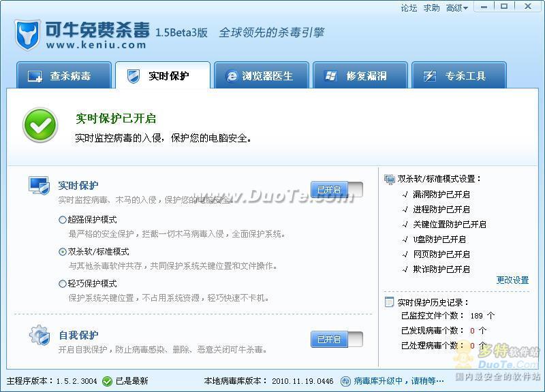Toggle the 自我保护 已开启 switch

tap(337, 339)
